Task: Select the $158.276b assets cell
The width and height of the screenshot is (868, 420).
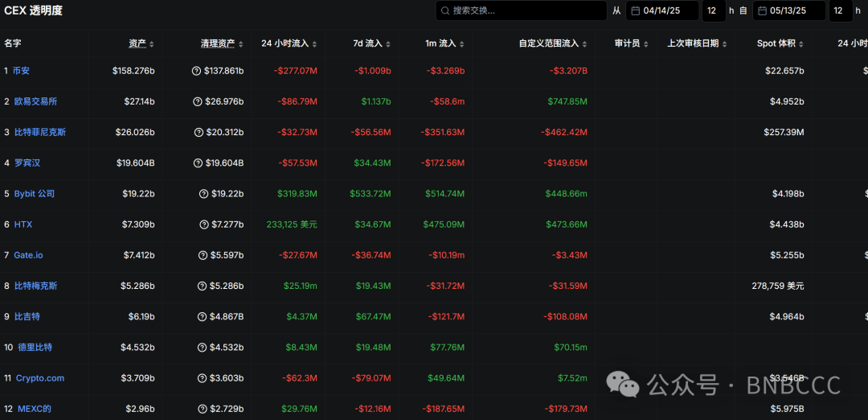Action: pos(133,71)
